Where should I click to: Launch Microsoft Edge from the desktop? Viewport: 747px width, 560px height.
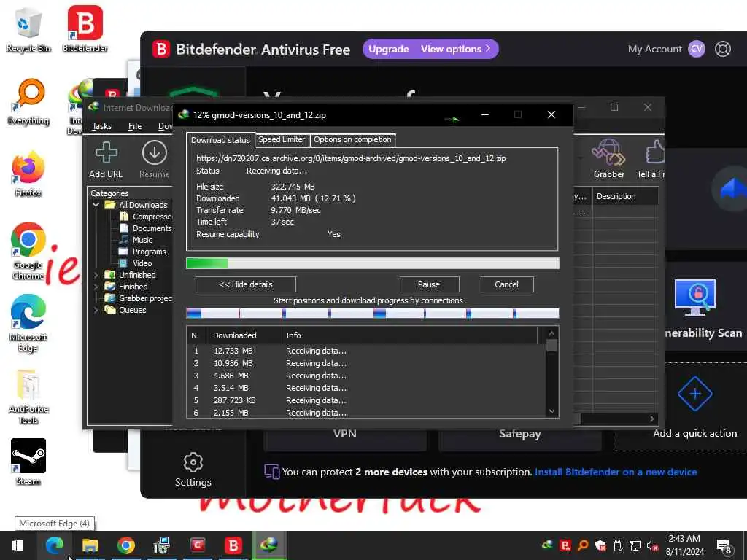pos(28,324)
